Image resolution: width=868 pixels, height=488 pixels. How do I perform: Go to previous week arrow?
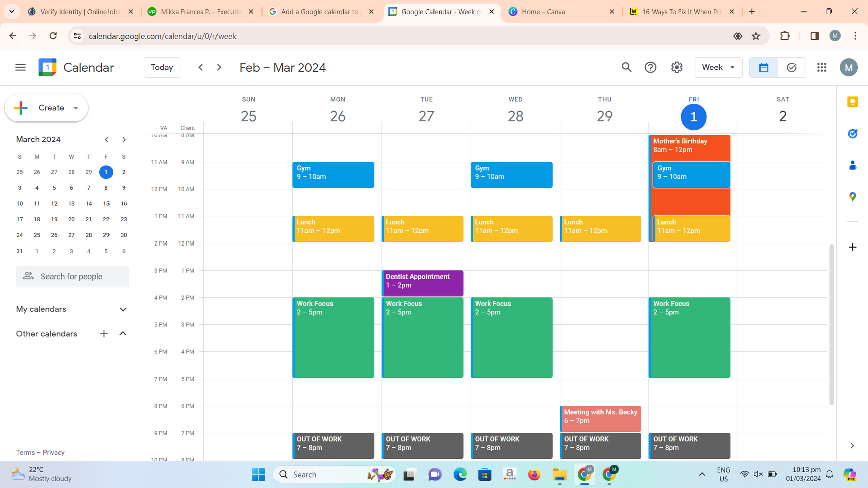[201, 67]
